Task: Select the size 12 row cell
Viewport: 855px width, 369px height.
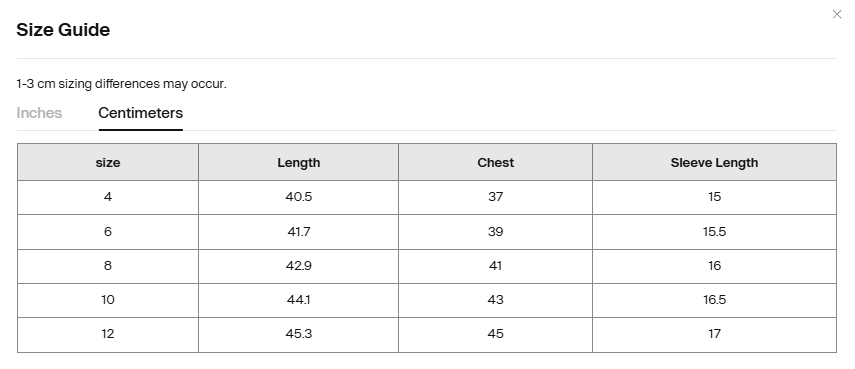Action: 108,334
